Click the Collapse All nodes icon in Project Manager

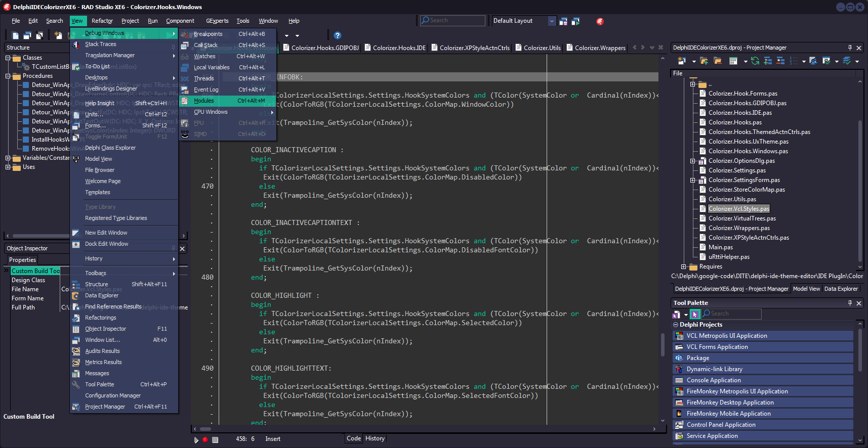[x=780, y=61]
